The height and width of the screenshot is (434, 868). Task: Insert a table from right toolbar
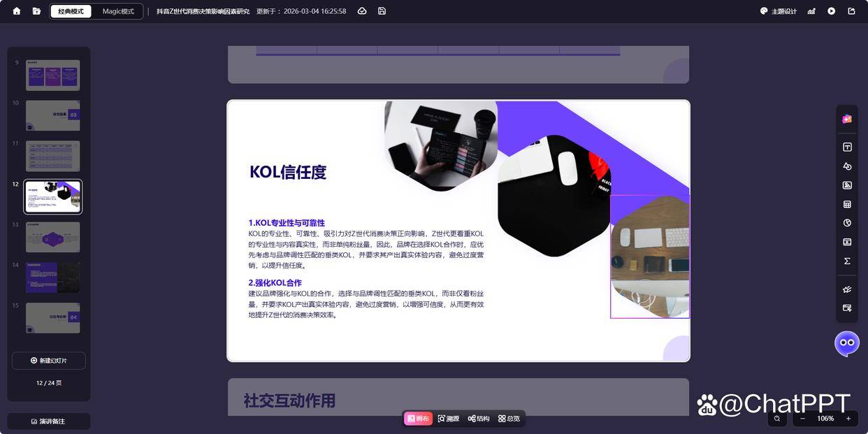[x=847, y=204]
